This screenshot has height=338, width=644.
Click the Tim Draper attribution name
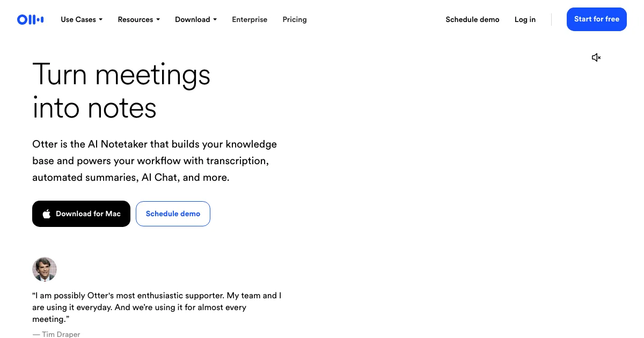click(x=61, y=334)
